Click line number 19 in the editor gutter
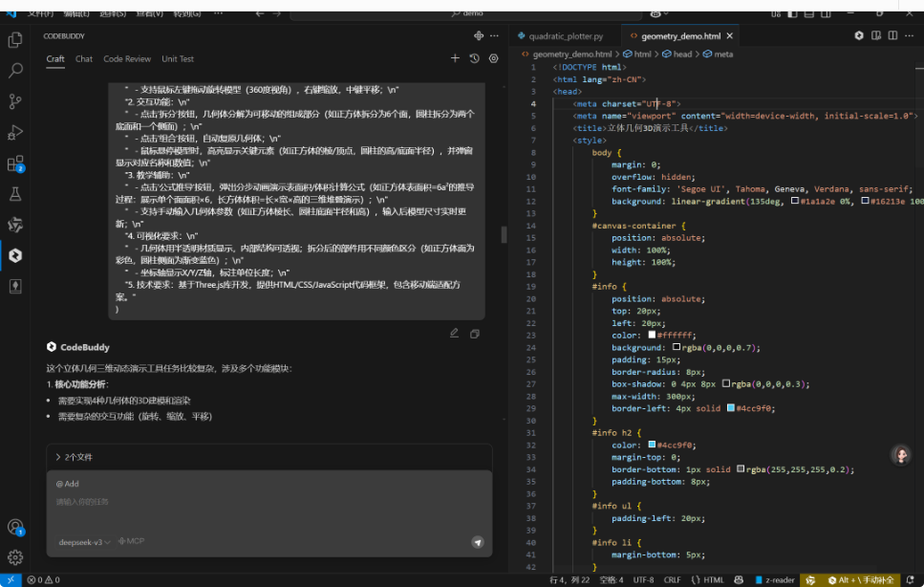Viewport: 924px width, 587px height. (x=531, y=287)
